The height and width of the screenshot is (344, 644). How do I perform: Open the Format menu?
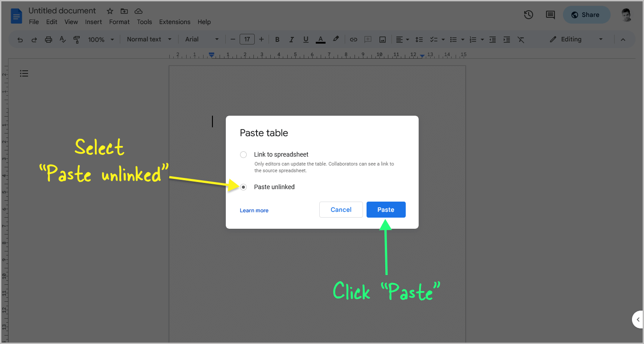(119, 22)
